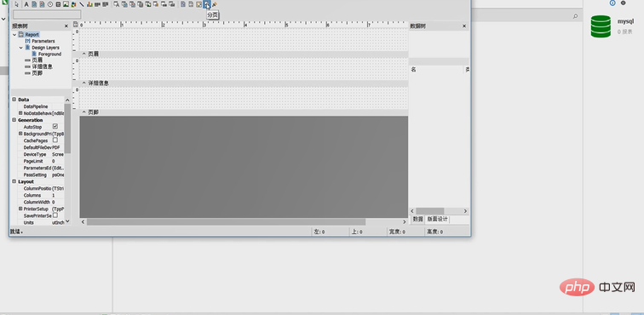Select Parameters in the report tree
This screenshot has width=644, height=315.
pyautogui.click(x=43, y=41)
